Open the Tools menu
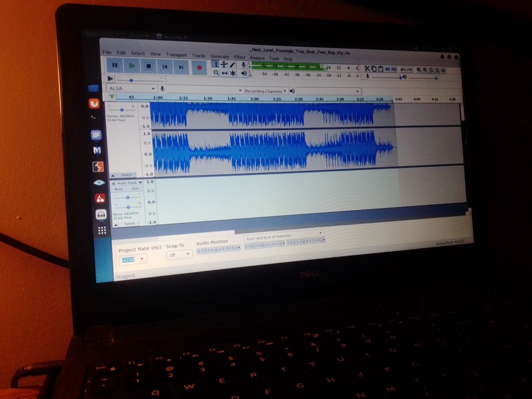532x399 pixels. click(274, 59)
